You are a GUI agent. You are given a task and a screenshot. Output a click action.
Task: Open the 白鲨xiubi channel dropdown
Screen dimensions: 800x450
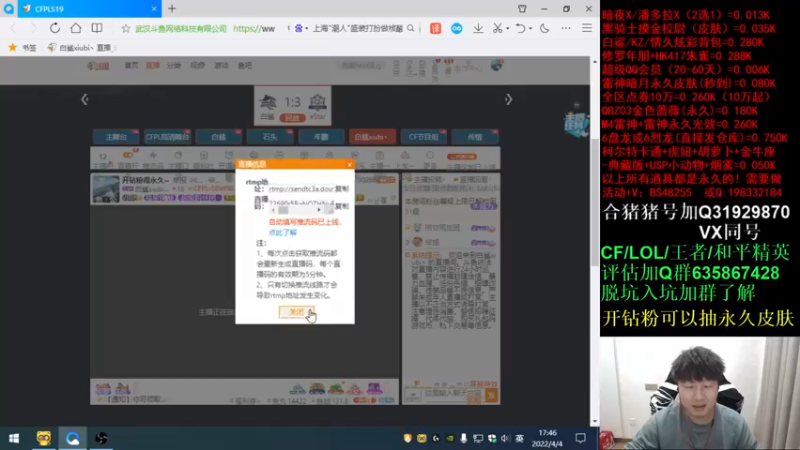click(x=372, y=137)
